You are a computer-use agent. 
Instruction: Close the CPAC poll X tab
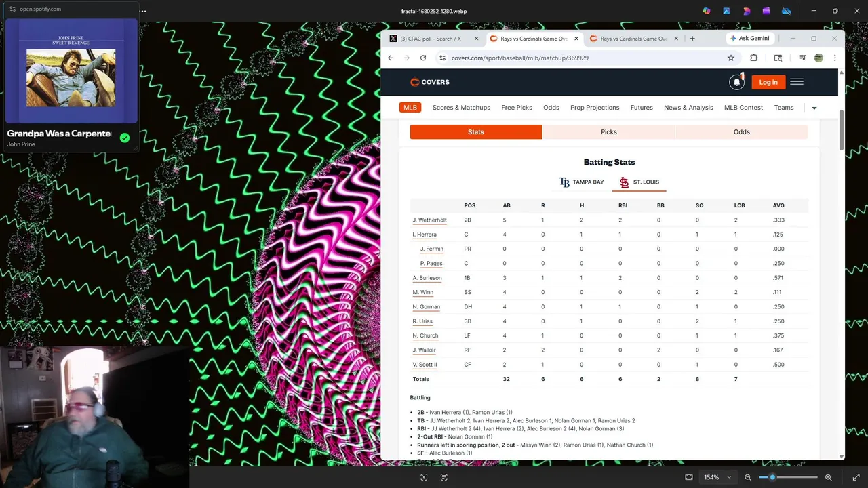pos(476,39)
